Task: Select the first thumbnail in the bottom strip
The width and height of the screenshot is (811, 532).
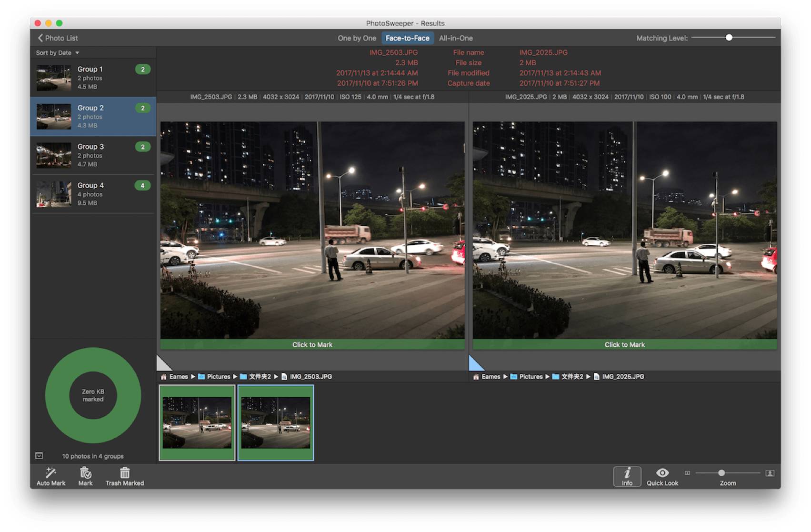Action: click(197, 423)
